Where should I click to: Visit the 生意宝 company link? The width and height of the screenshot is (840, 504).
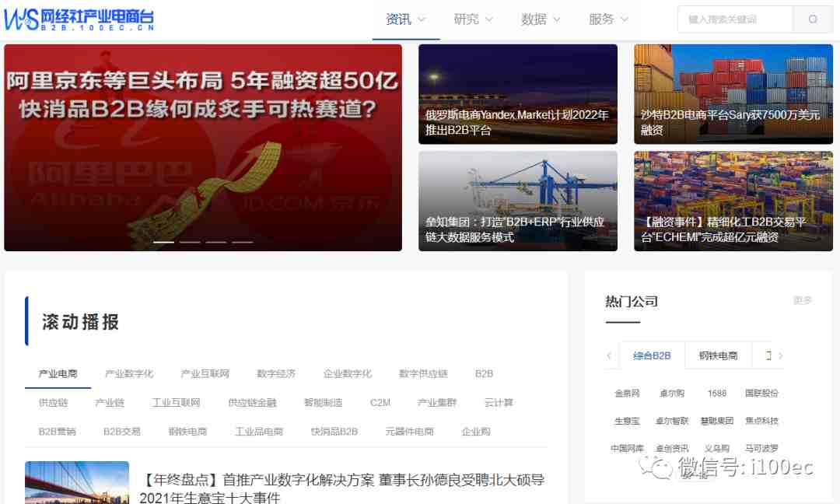(x=628, y=421)
